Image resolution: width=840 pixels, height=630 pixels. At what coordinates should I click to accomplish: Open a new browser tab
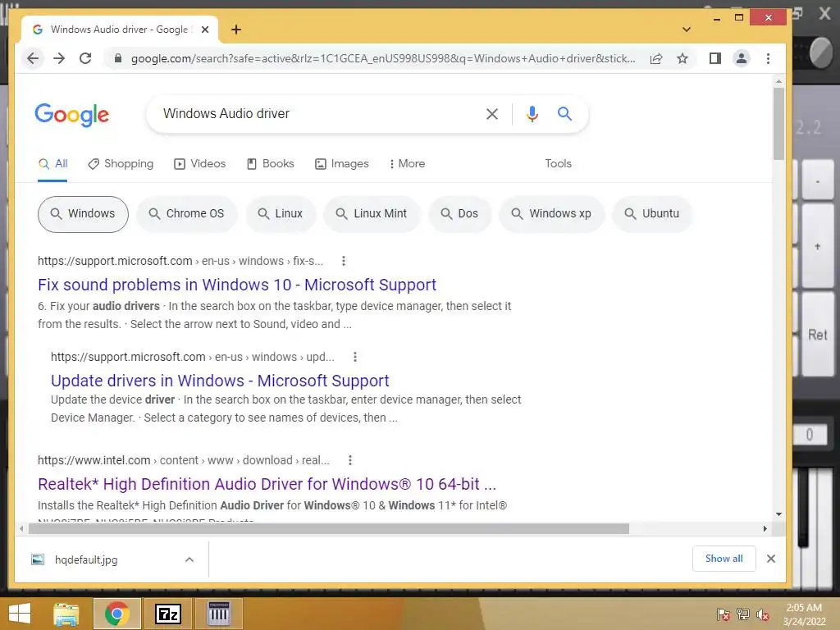pyautogui.click(x=236, y=30)
